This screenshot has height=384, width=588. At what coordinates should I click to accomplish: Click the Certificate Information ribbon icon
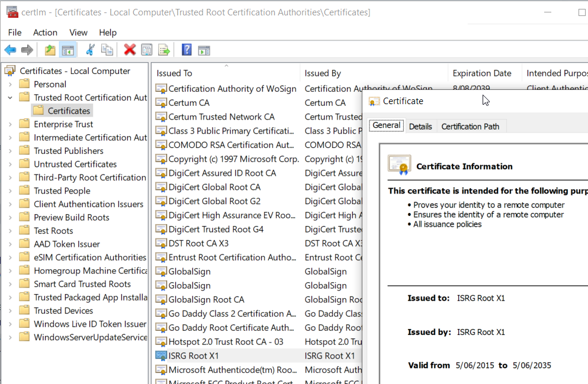(x=399, y=165)
